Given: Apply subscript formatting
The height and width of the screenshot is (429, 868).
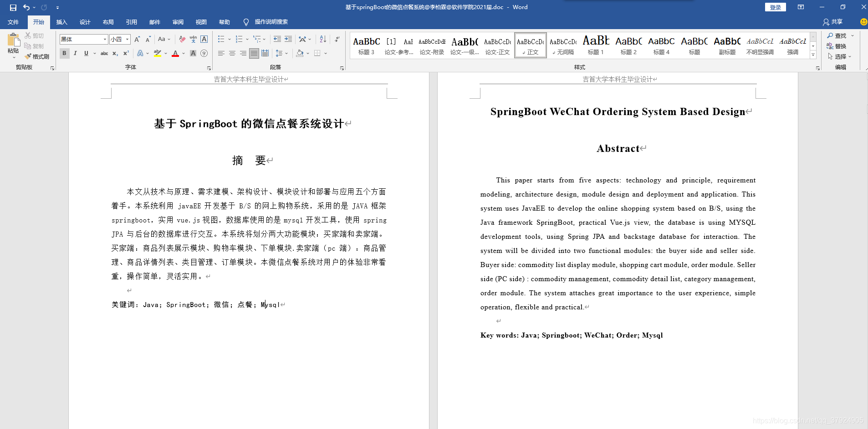Looking at the screenshot, I should pos(115,53).
